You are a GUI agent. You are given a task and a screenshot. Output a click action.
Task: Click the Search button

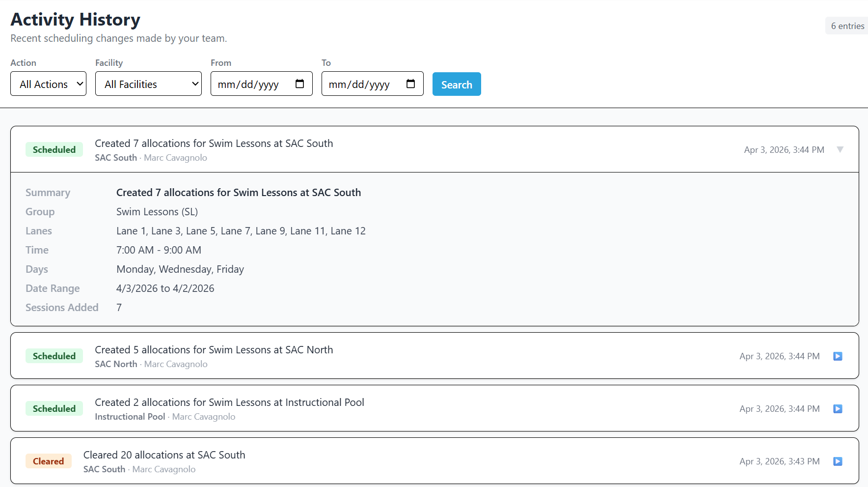coord(457,84)
